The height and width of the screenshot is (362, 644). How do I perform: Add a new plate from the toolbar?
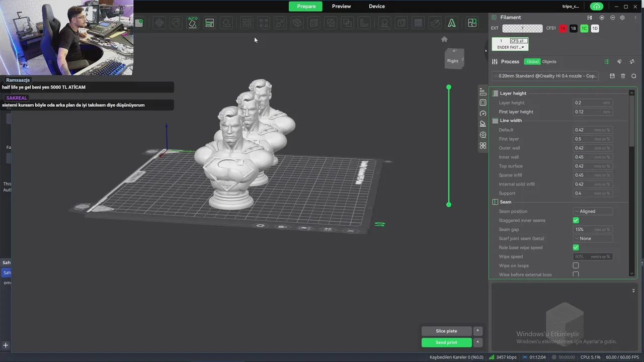(139, 23)
